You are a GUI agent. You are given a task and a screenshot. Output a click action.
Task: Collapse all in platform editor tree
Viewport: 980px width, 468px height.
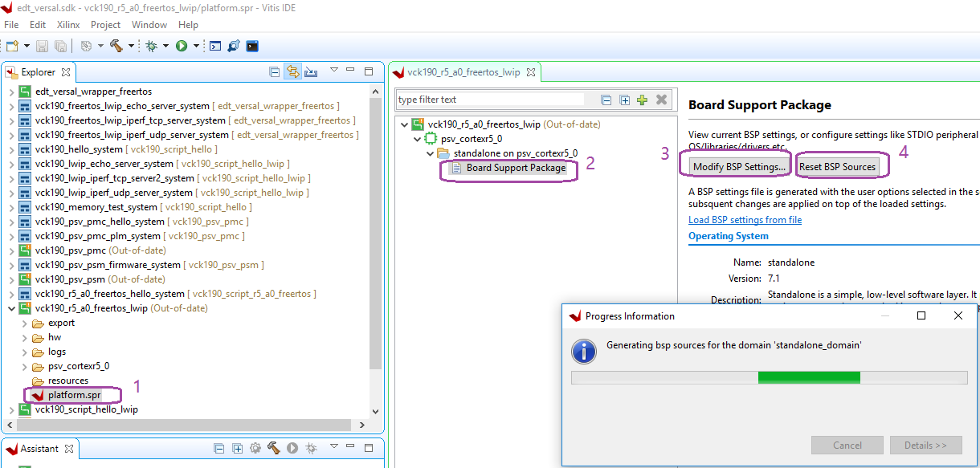(x=607, y=100)
